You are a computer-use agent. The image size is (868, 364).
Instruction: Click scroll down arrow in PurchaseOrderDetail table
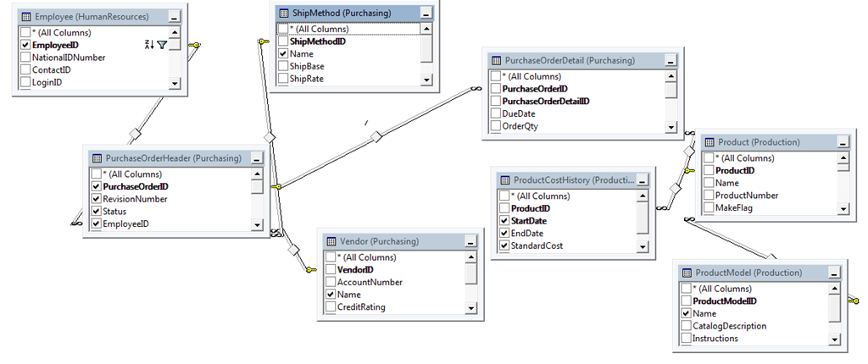[x=671, y=127]
